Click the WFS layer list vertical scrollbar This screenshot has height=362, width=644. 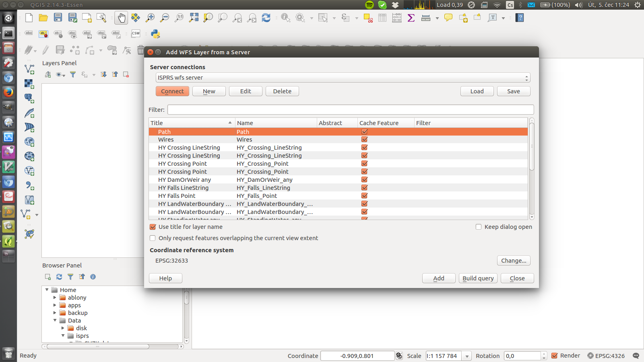(532, 169)
